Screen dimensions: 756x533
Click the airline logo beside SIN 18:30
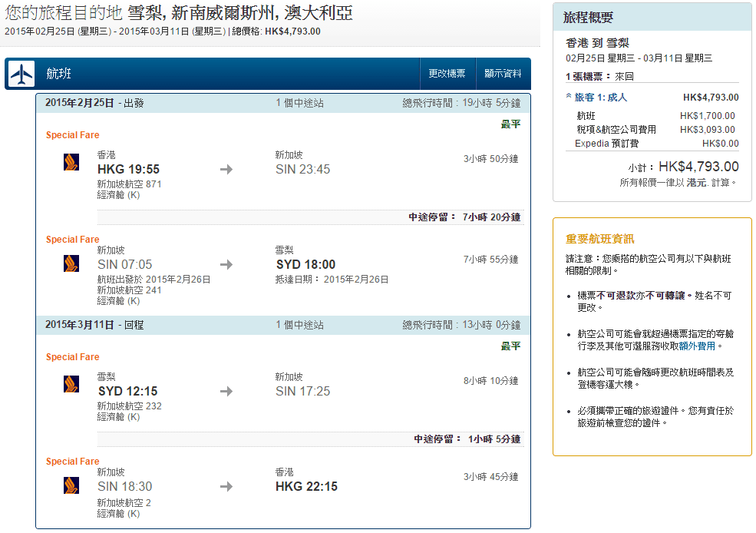[x=71, y=485]
